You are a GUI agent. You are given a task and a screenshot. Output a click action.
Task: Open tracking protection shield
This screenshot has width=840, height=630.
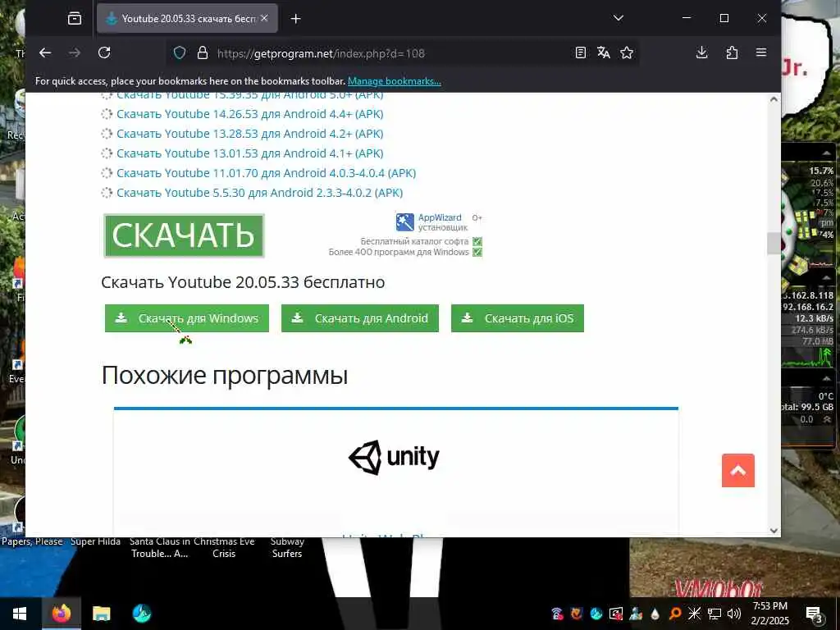pos(180,53)
